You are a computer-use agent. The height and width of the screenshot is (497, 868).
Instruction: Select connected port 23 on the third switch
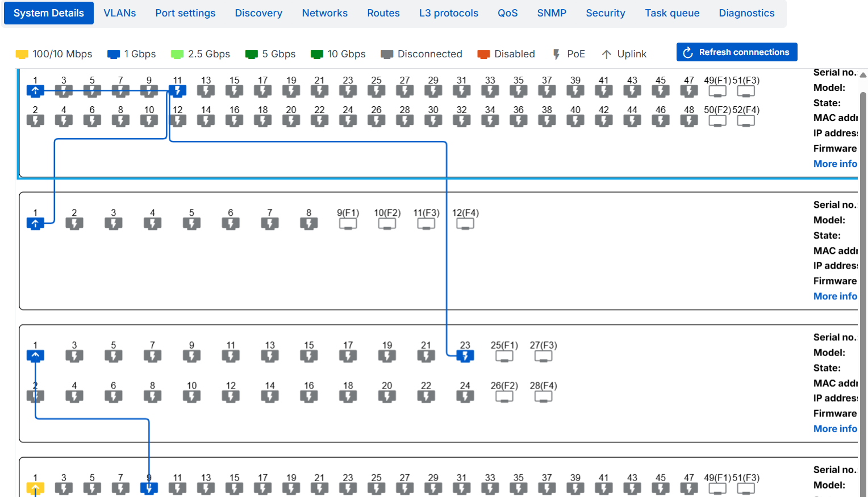(x=465, y=356)
